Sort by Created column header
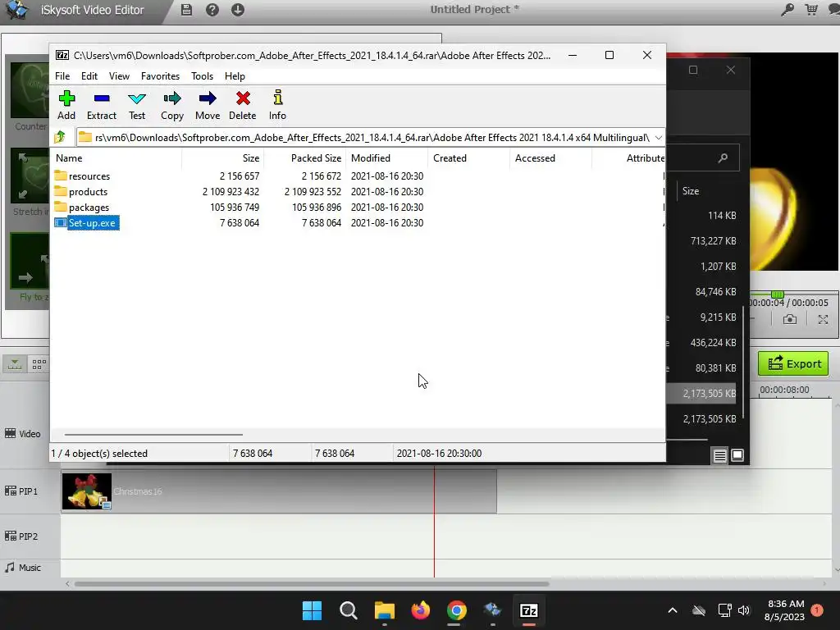The width and height of the screenshot is (840, 630). (x=450, y=158)
